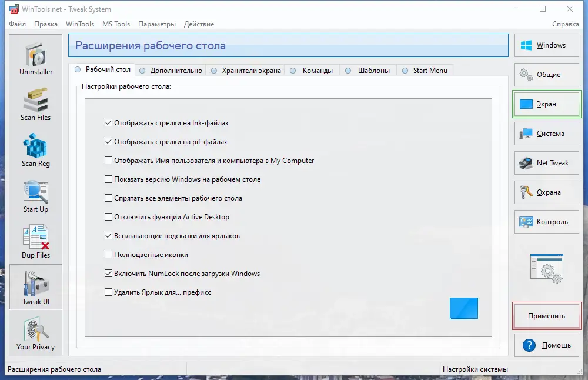Viewport: 588px width, 380px height.
Task: Select the Tweak UI tool icon
Action: click(x=36, y=283)
